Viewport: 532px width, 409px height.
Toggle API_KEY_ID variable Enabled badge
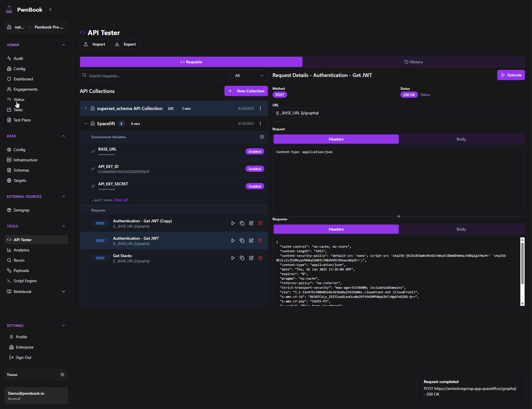pos(255,169)
